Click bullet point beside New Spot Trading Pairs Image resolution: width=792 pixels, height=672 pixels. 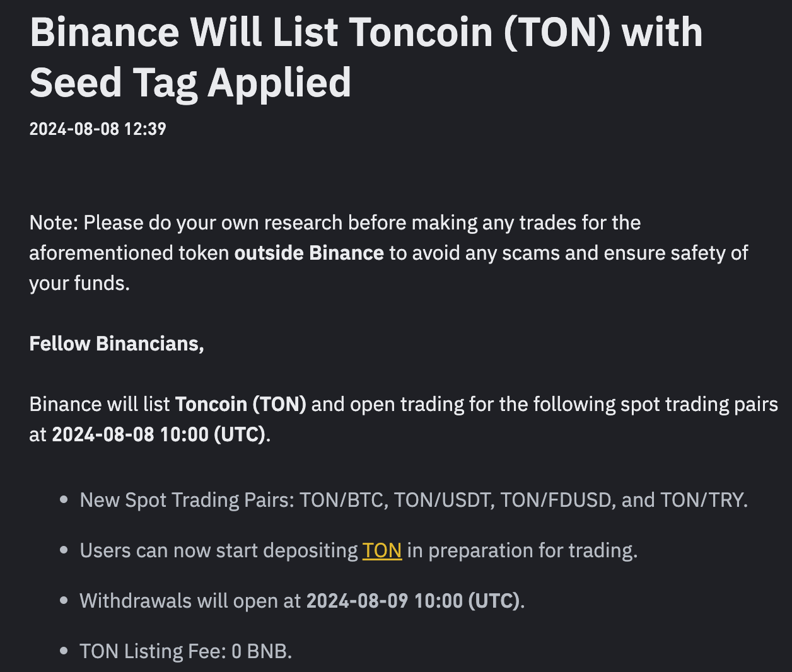64,500
